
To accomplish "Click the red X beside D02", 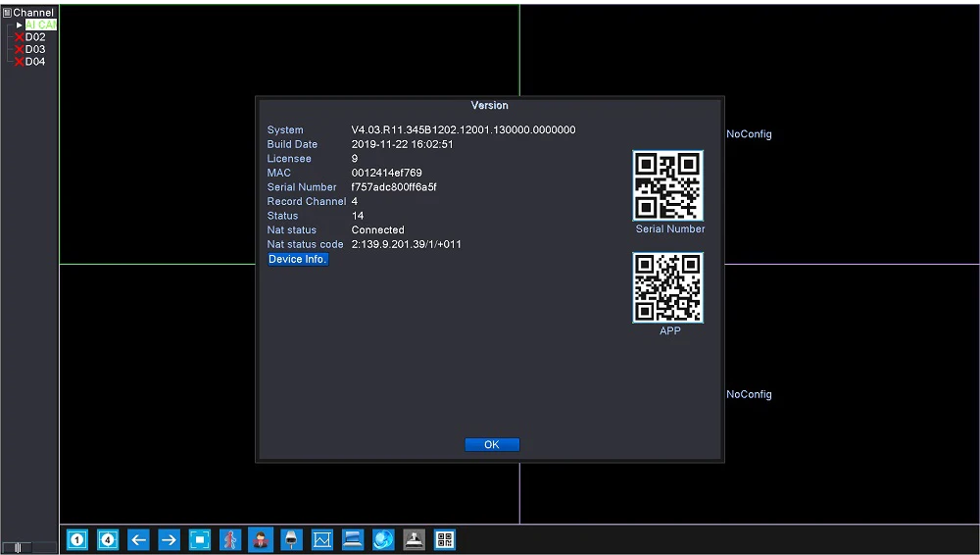I will click(20, 37).
